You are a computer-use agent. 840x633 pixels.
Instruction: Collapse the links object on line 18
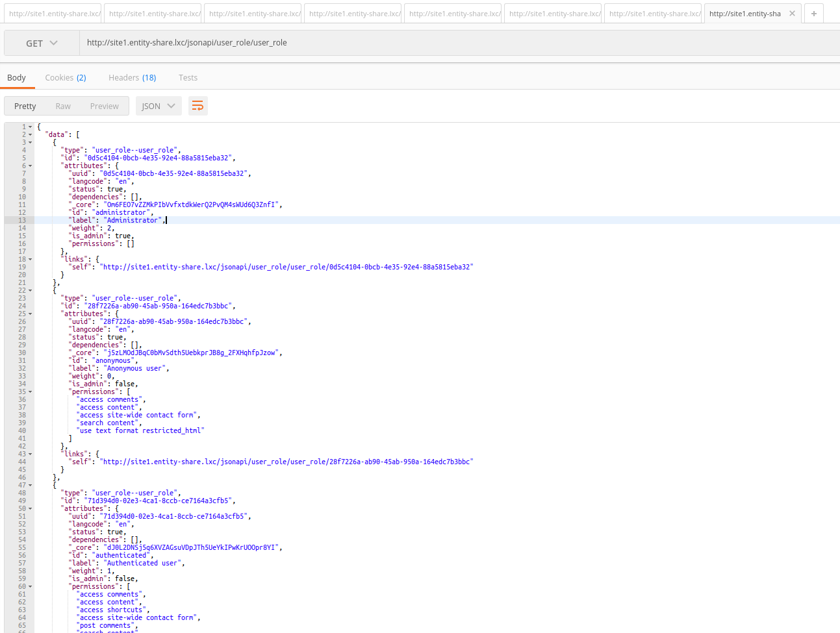pos(31,258)
